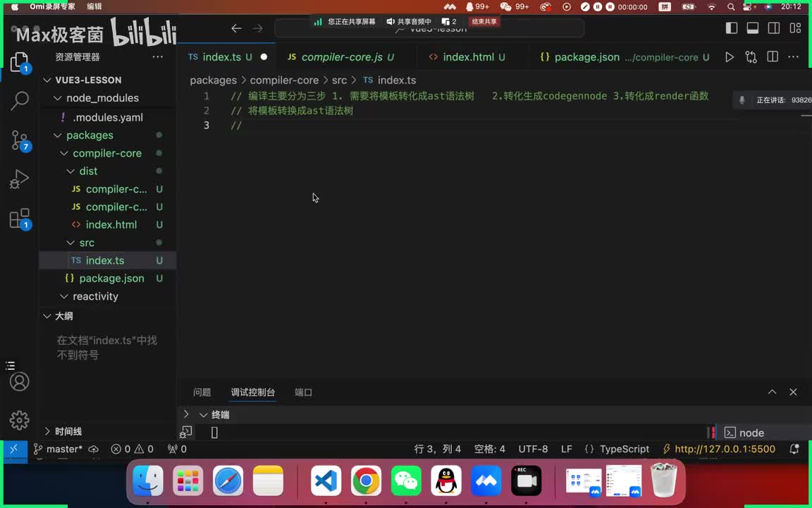Show errors and warnings count
The width and height of the screenshot is (812, 508).
click(132, 449)
